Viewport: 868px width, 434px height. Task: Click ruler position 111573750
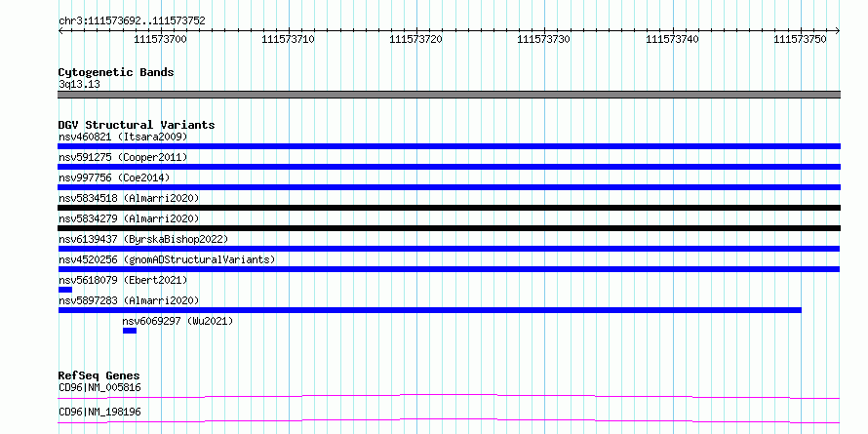point(801,39)
